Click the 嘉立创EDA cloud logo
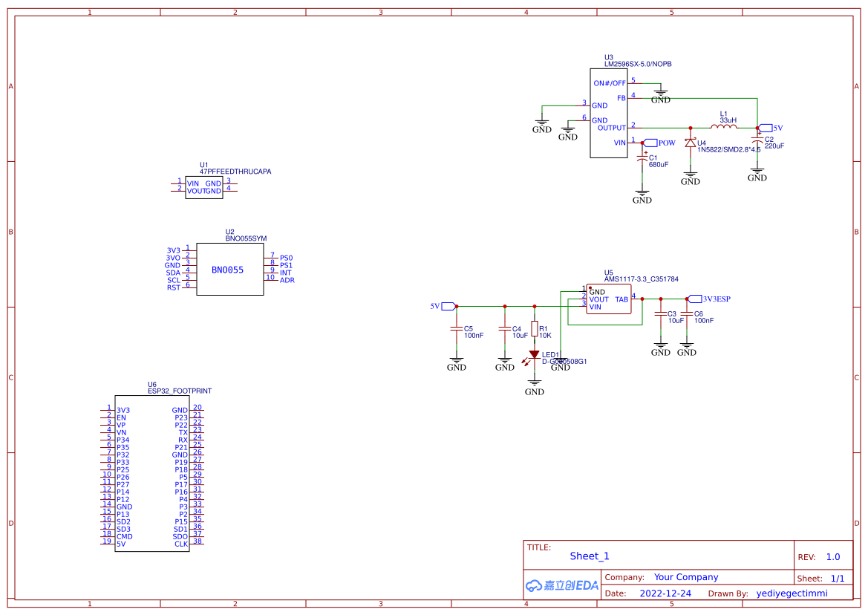 click(561, 586)
